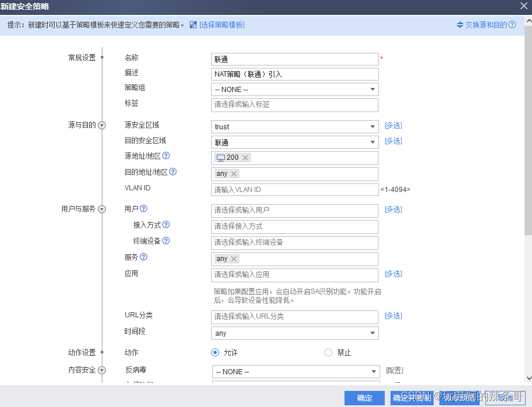Open the 反病毒 NONE dropdown

(296, 371)
